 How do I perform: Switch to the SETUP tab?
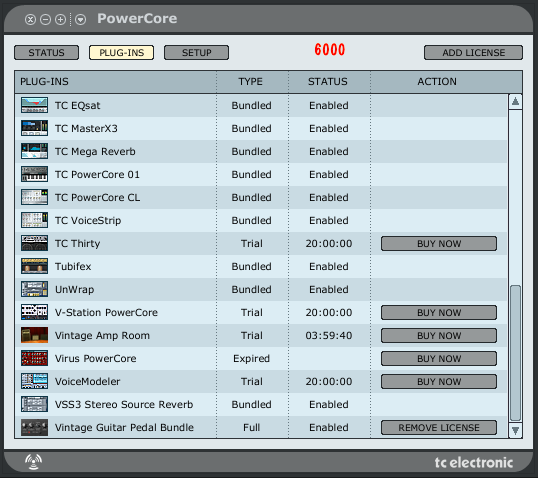click(196, 53)
